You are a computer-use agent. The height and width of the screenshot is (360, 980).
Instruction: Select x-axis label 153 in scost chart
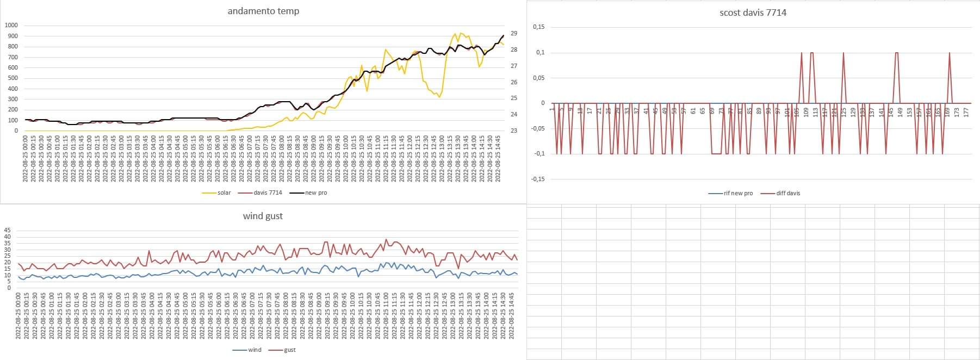click(909, 111)
